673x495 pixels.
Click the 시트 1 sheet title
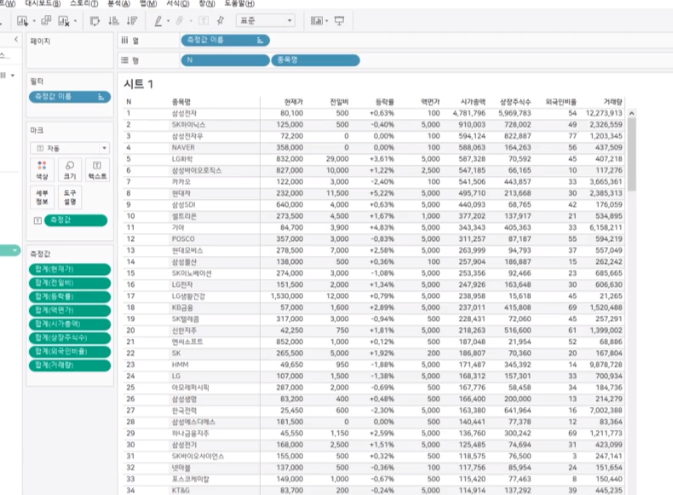(138, 84)
